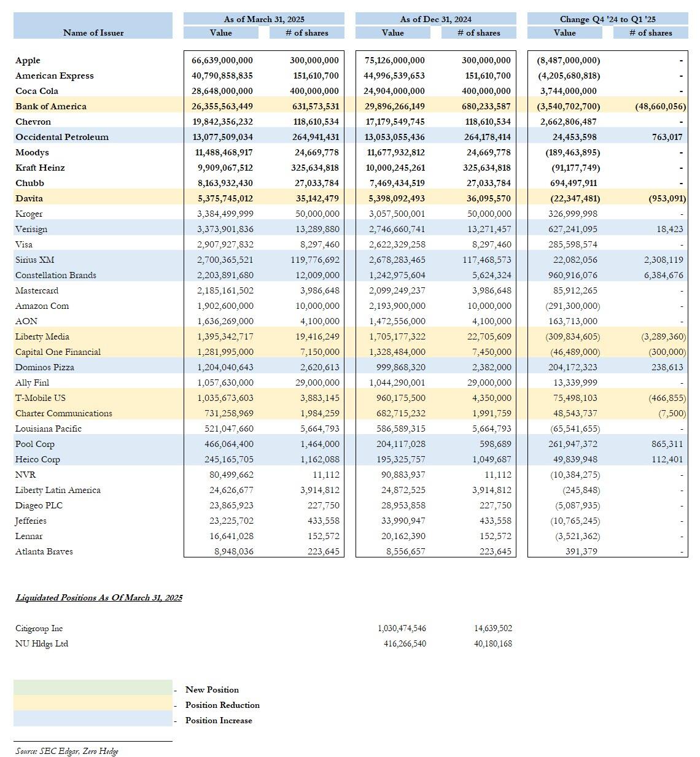Select the Constellation Brands issuer name

click(x=56, y=275)
